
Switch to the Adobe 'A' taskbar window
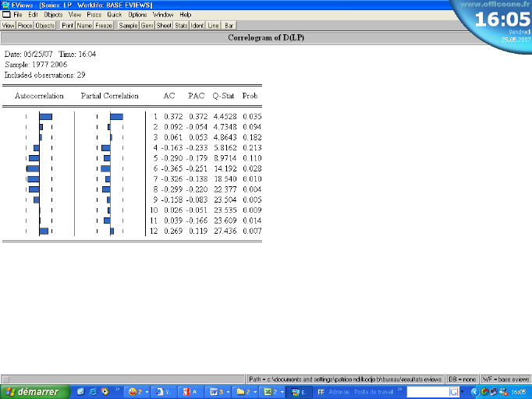click(x=192, y=392)
